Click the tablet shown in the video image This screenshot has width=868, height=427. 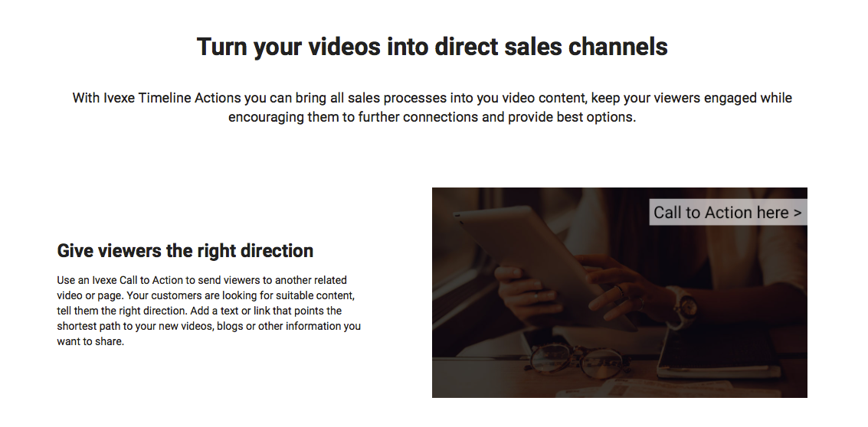coord(530,259)
